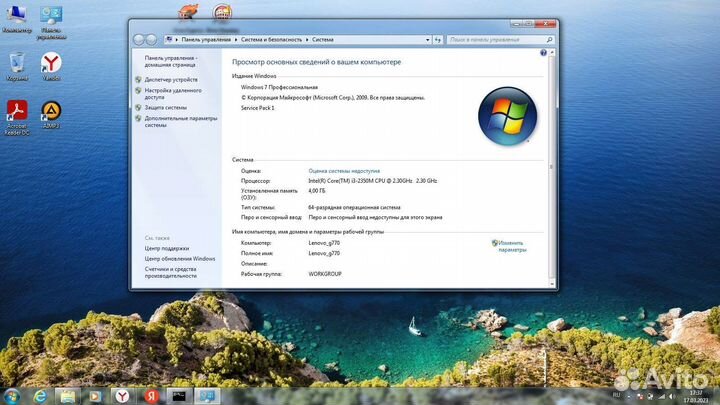Switch to the command prompt taskbar button
The image size is (720, 405).
click(x=179, y=396)
